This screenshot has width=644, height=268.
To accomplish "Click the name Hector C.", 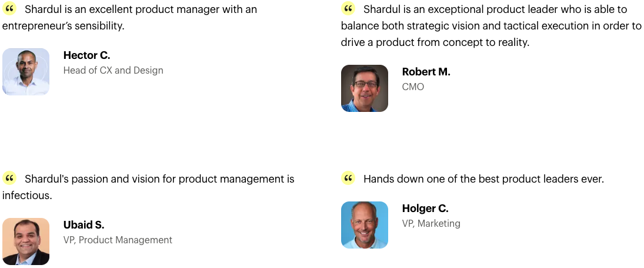I will point(86,55).
